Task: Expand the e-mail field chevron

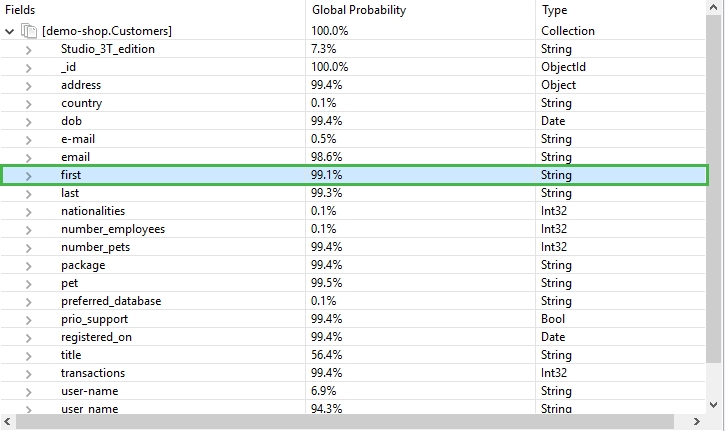Action: [x=29, y=140]
